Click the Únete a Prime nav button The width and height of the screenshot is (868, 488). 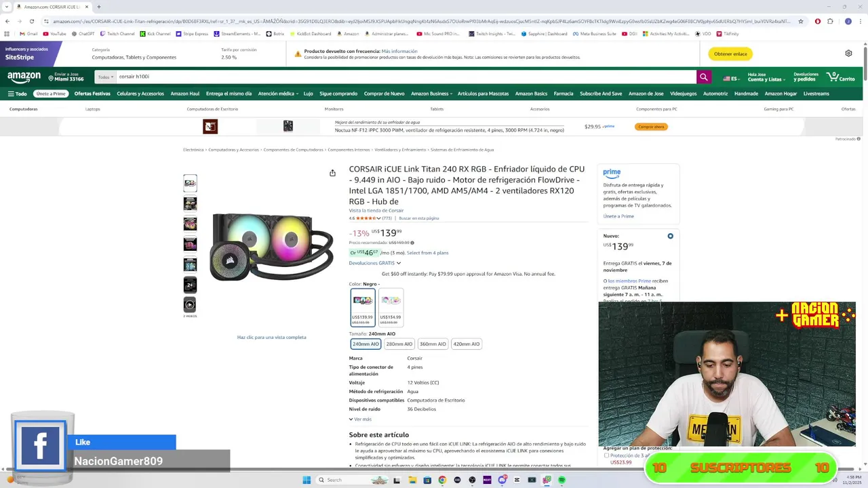(x=51, y=94)
